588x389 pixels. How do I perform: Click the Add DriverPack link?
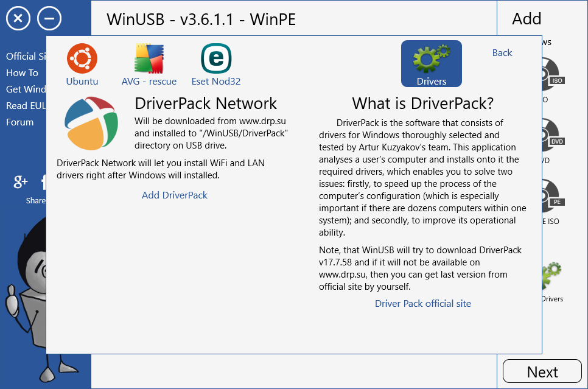point(175,195)
